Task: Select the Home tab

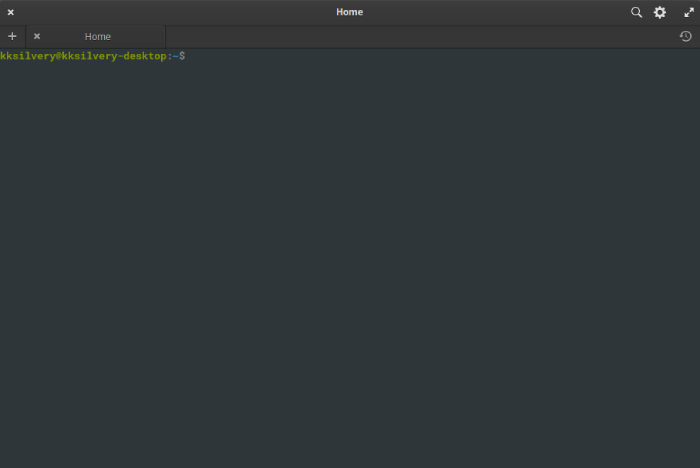Action: pyautogui.click(x=96, y=37)
